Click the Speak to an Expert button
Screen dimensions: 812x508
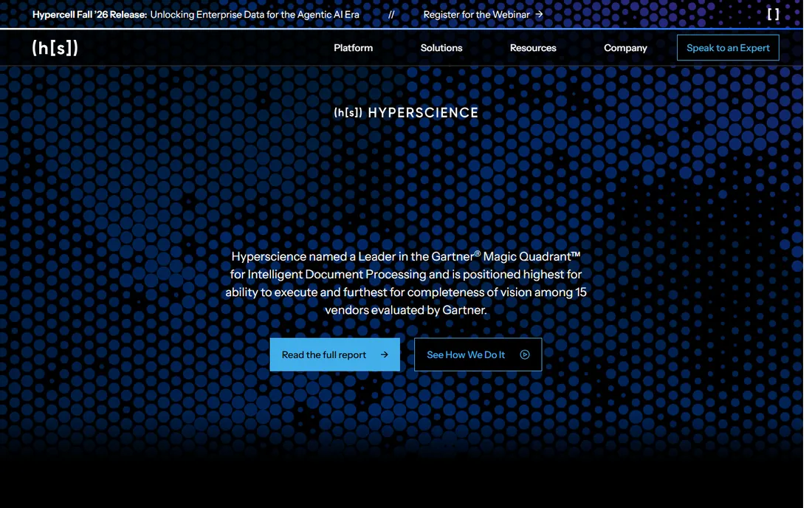pyautogui.click(x=728, y=48)
